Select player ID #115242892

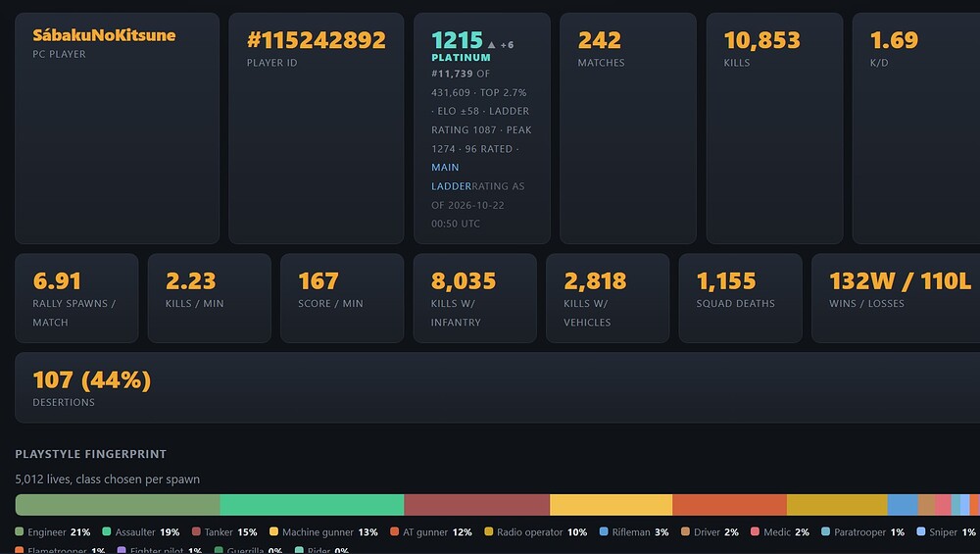coord(317,40)
